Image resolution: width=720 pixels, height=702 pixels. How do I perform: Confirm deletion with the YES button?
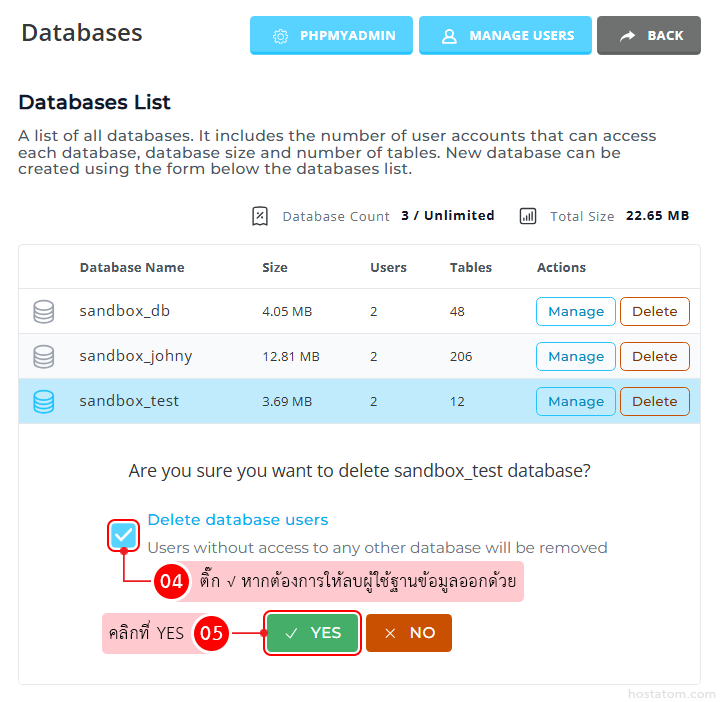pos(312,633)
